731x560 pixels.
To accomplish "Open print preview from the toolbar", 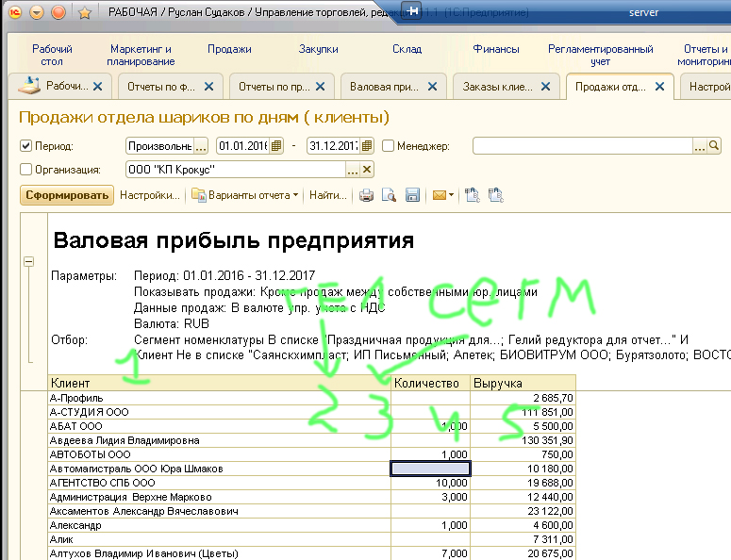I will 390,196.
